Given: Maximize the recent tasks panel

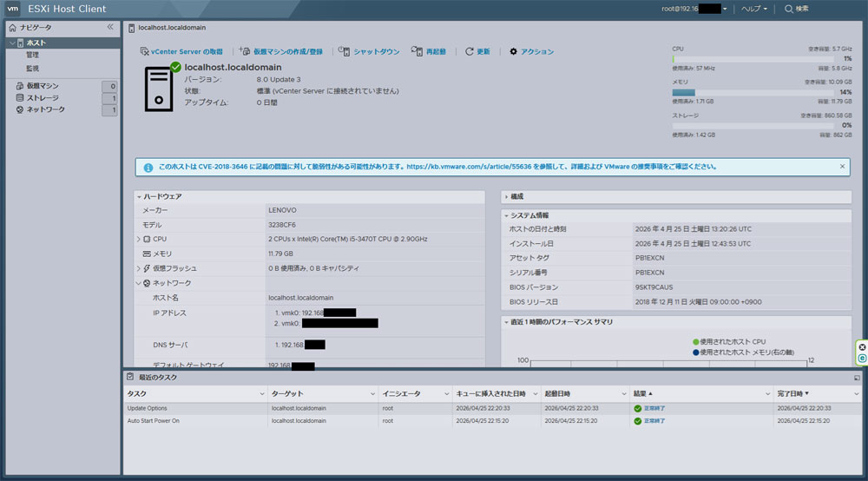Looking at the screenshot, I should [x=857, y=378].
